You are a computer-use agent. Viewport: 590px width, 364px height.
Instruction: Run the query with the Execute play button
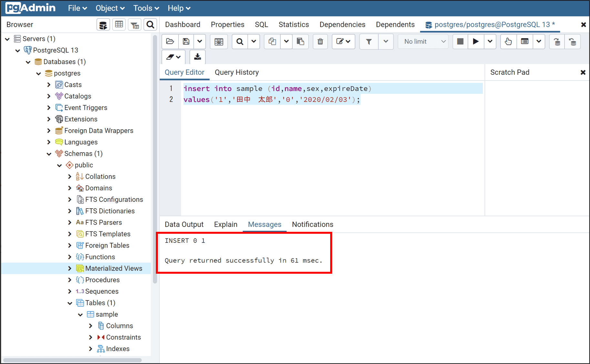(476, 42)
